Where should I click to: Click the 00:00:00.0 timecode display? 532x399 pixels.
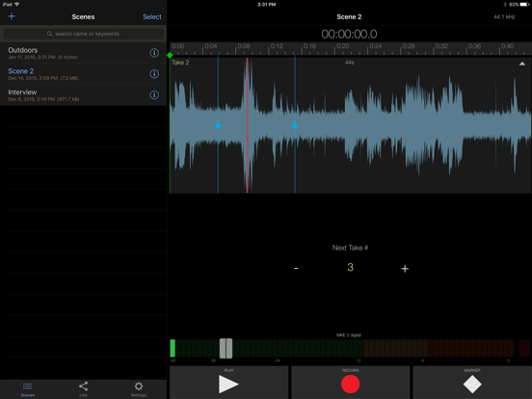click(x=349, y=34)
